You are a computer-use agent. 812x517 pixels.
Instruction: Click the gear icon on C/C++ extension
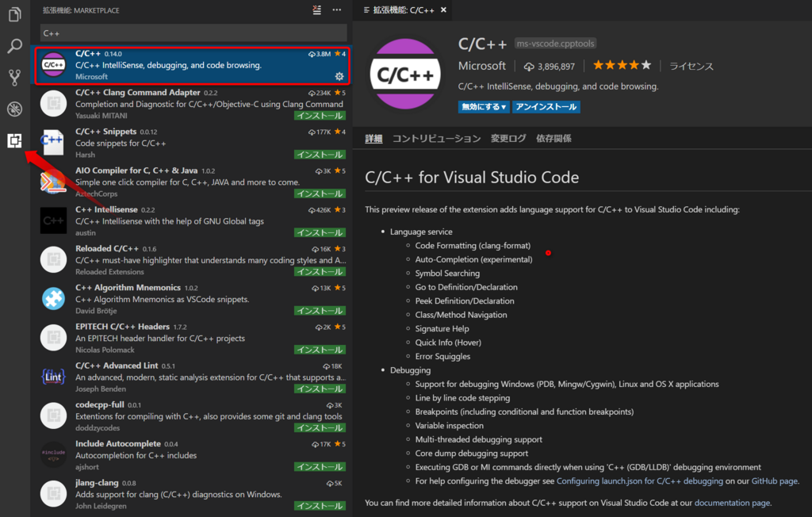tap(339, 76)
